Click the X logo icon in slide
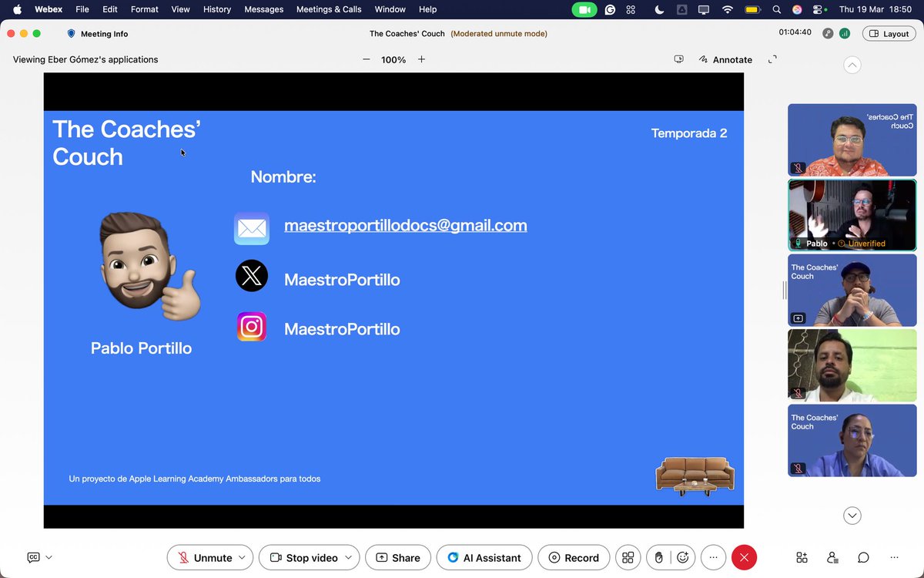Viewport: 924px width, 578px height. pos(252,276)
